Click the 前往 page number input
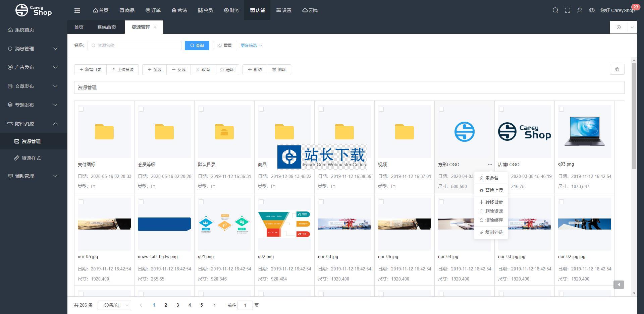Screen dimensions: 644x314 [x=245, y=305]
